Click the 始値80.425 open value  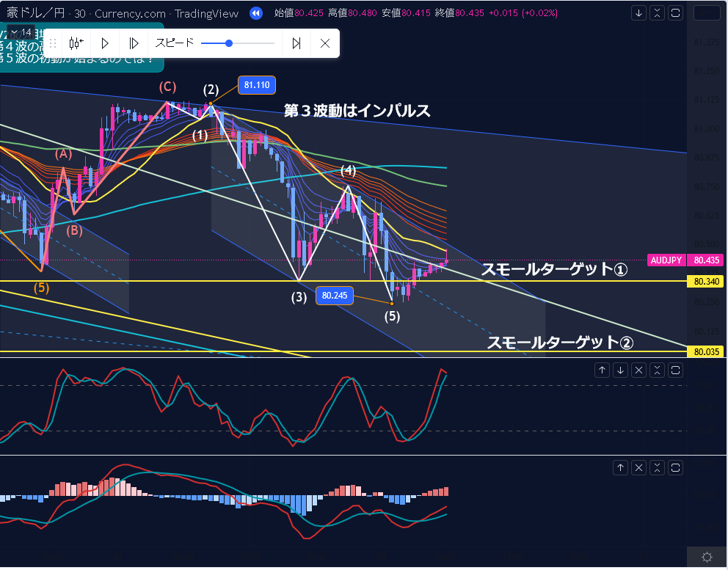(299, 13)
